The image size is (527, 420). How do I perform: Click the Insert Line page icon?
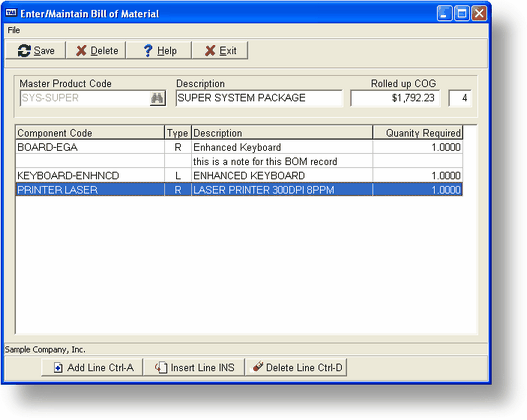tap(161, 368)
